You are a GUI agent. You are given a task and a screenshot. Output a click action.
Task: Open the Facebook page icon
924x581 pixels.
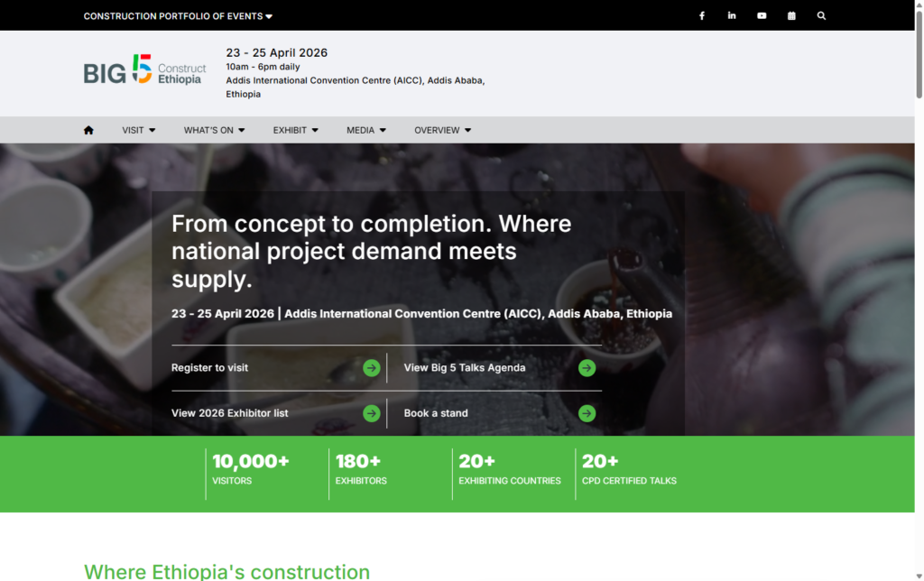click(x=702, y=15)
